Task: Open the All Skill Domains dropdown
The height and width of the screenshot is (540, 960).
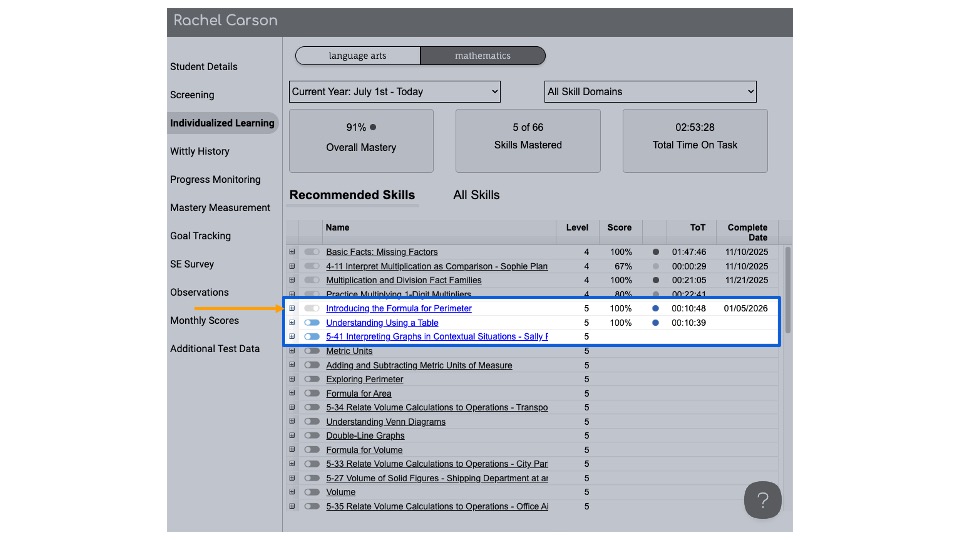Action: click(x=650, y=92)
